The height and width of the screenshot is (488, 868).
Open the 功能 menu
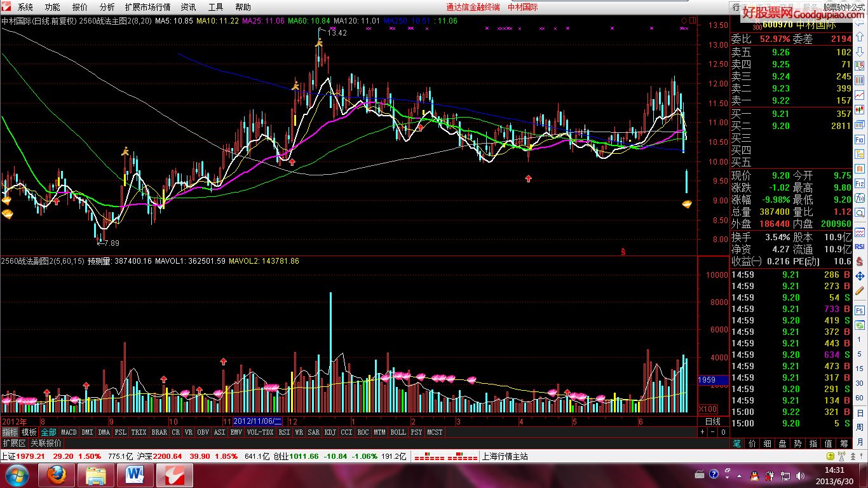(x=53, y=7)
